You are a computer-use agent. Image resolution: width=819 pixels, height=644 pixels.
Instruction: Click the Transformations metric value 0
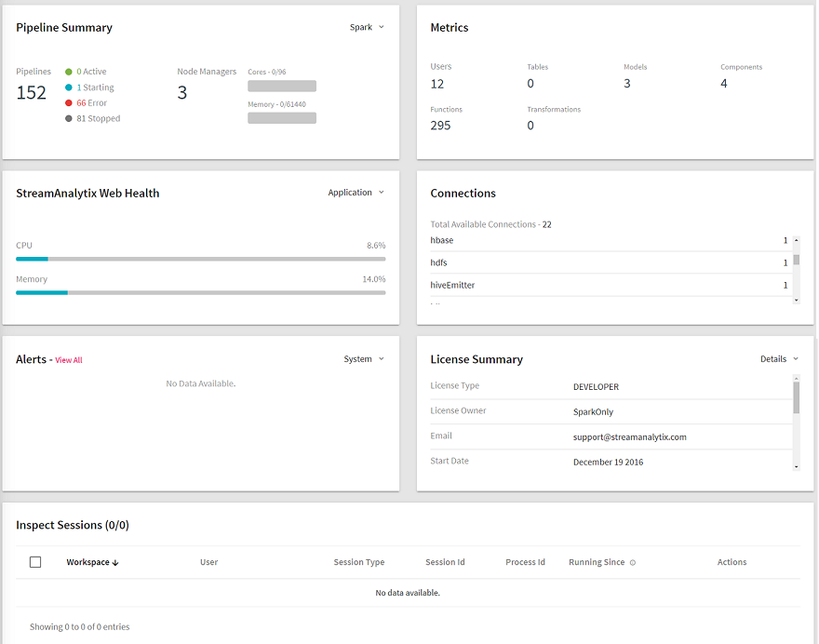pos(530,126)
